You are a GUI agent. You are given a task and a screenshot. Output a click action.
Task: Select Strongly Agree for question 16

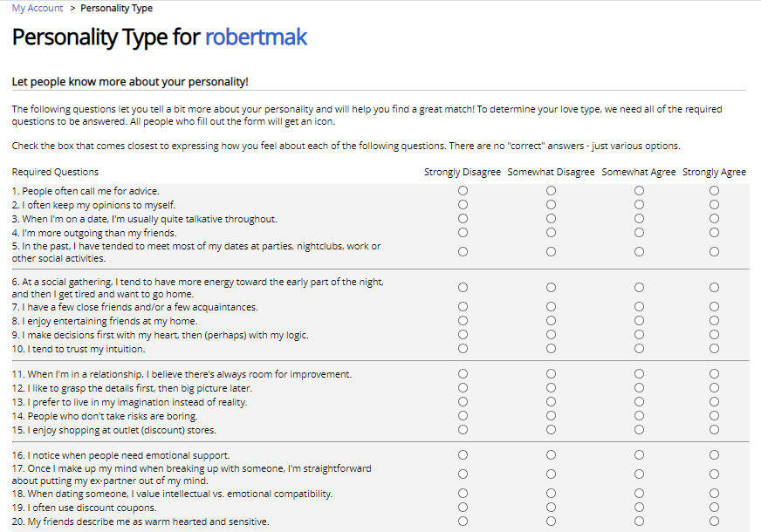click(714, 455)
